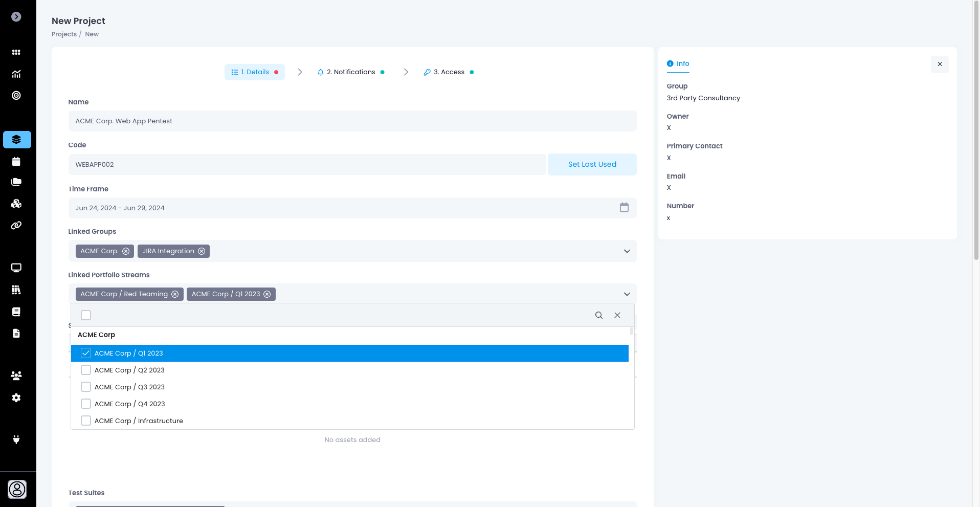980x507 pixels.
Task: Click the calendar icon in left sidebar
Action: coord(16,162)
